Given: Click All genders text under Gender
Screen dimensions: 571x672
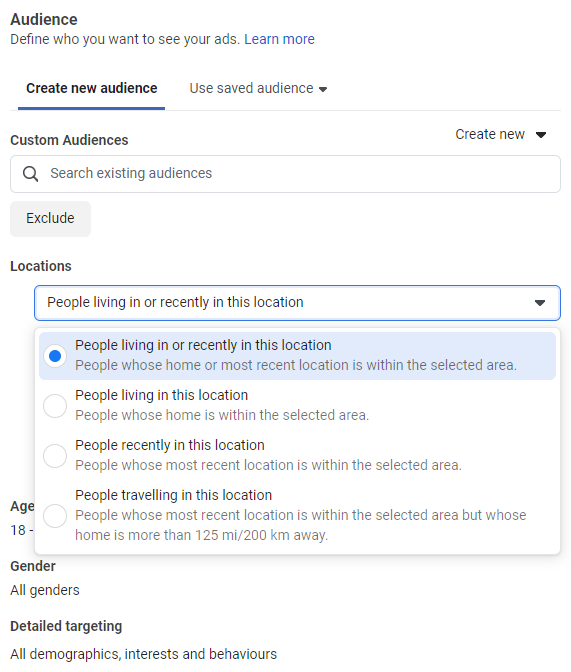Looking at the screenshot, I should click(x=45, y=591).
